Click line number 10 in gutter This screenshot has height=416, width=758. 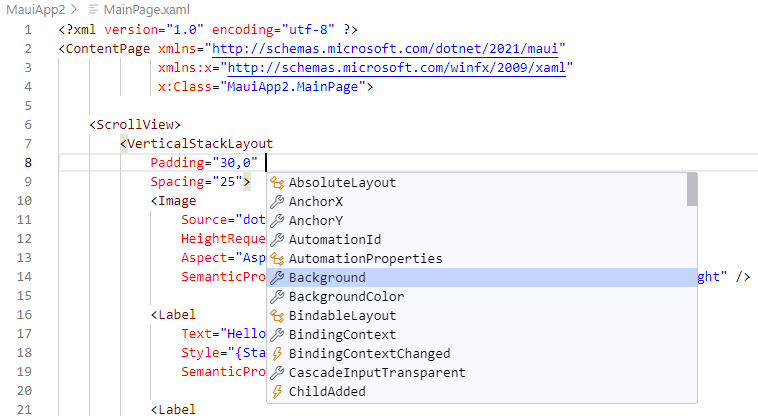click(24, 201)
